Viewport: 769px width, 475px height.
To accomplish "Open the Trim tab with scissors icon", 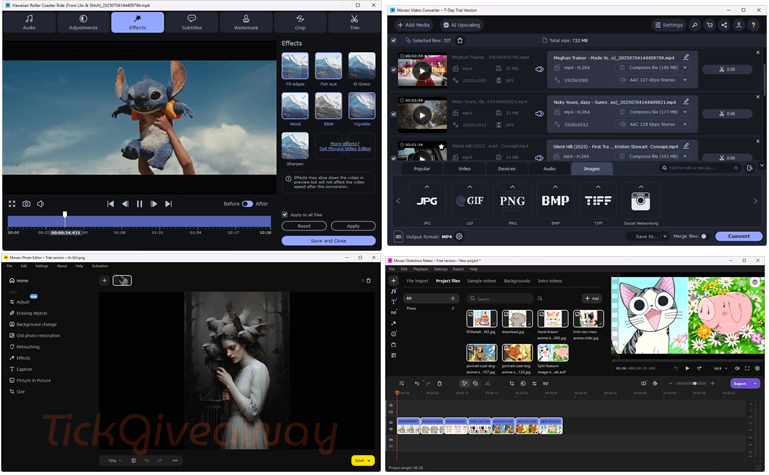I will pos(354,23).
